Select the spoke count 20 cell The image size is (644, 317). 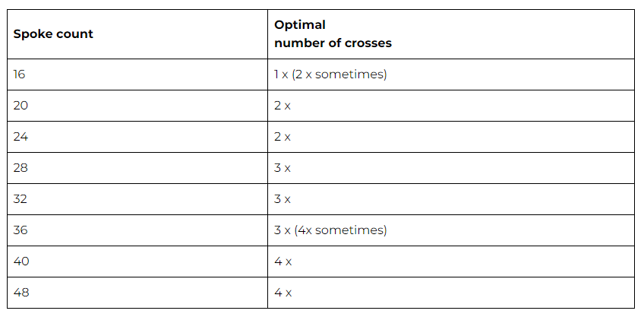pos(137,106)
